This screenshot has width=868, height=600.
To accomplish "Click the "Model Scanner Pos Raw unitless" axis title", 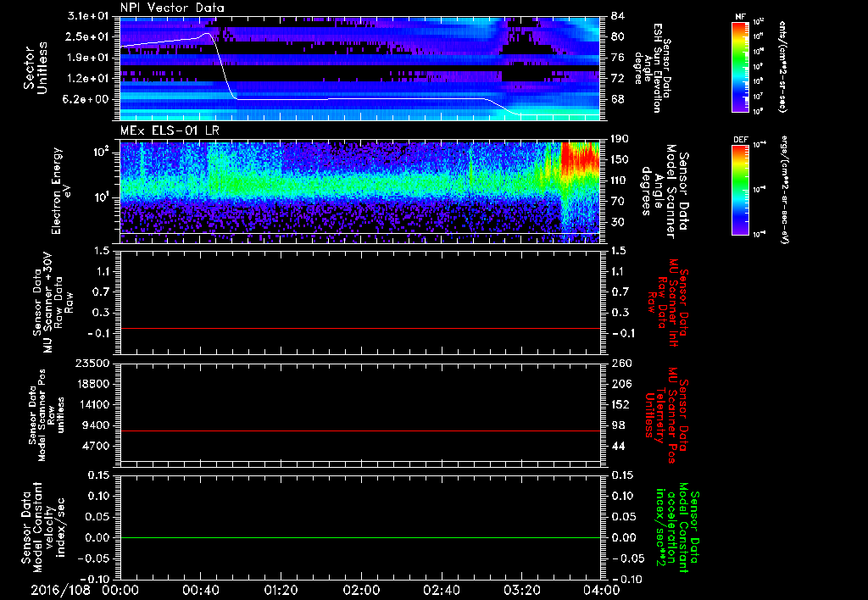I will tap(47, 415).
